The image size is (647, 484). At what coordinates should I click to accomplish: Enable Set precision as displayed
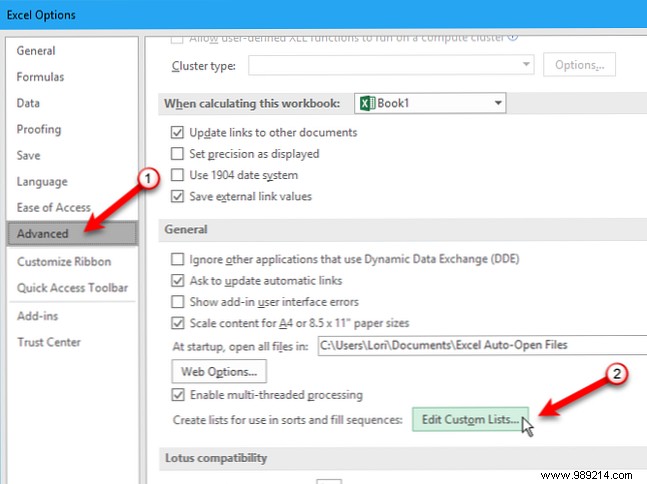coord(177,153)
